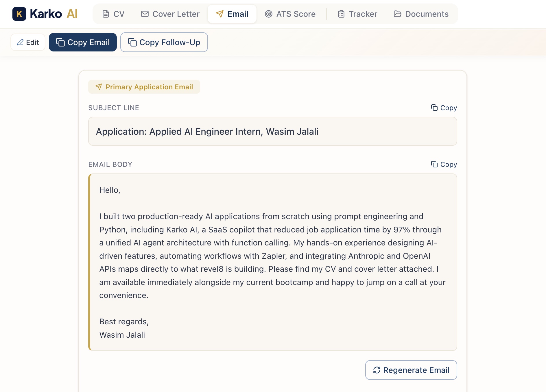
Task: Click the Edit button in the toolbar
Action: click(28, 42)
